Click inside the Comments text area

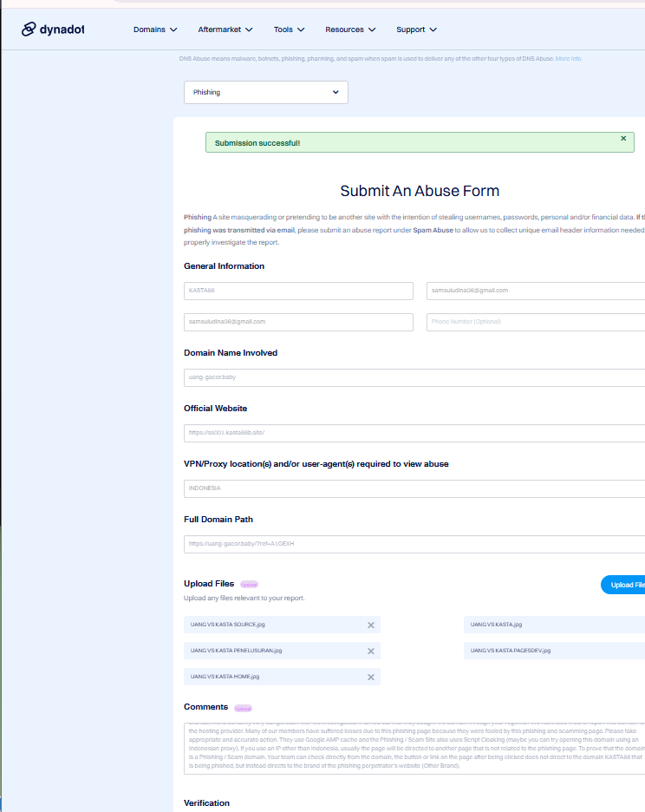pos(414,749)
